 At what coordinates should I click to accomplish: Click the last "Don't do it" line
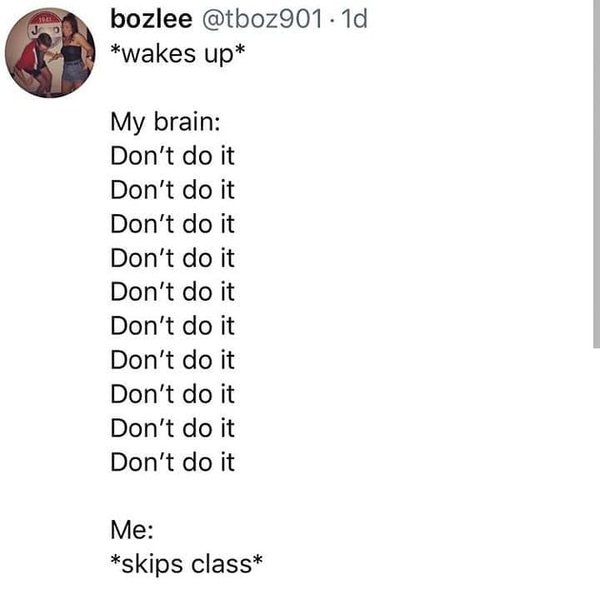point(173,462)
